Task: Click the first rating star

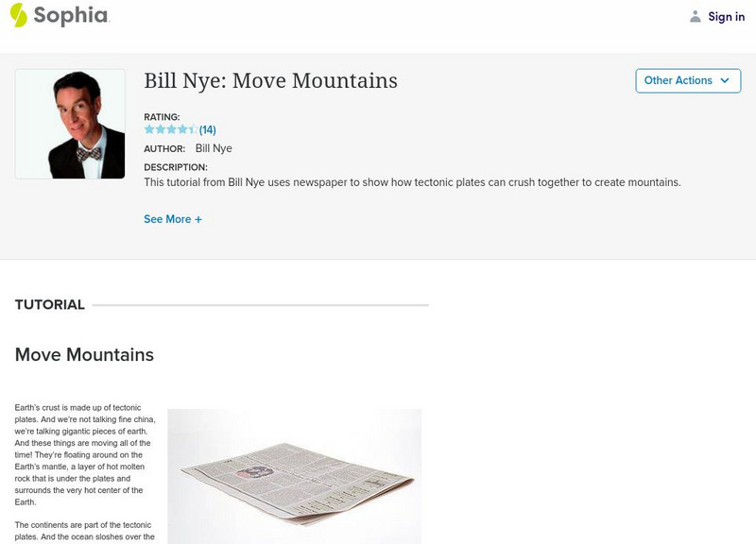Action: [149, 129]
